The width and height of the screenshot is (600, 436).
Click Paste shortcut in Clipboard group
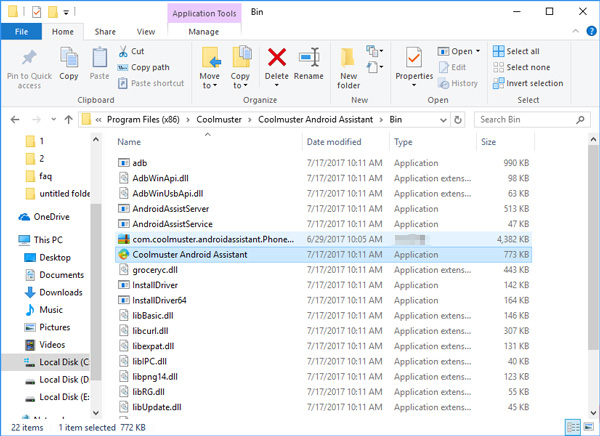tap(151, 83)
